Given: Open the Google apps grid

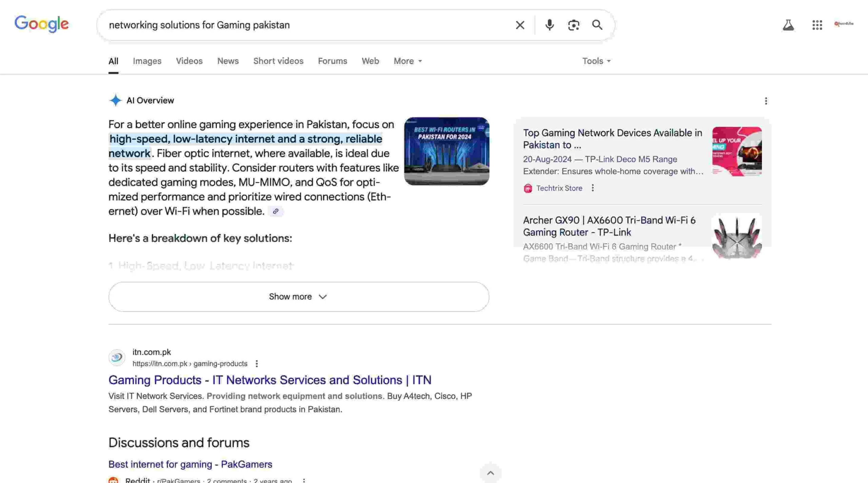Looking at the screenshot, I should [817, 25].
